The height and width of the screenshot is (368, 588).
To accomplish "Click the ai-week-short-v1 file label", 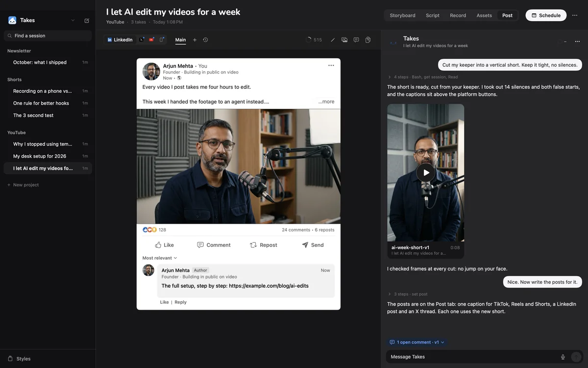I will coord(410,248).
